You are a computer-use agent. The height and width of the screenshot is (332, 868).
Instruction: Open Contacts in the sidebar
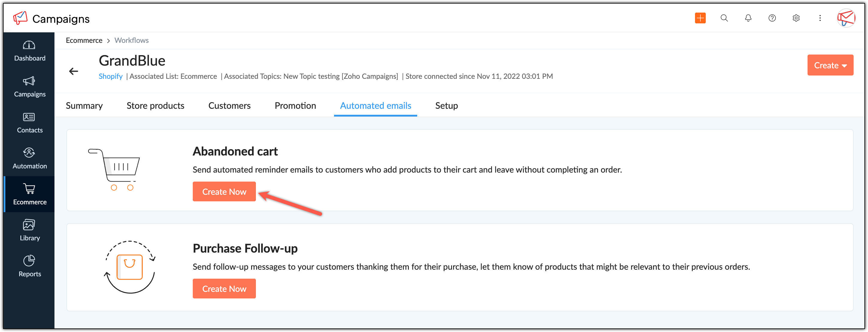29,117
